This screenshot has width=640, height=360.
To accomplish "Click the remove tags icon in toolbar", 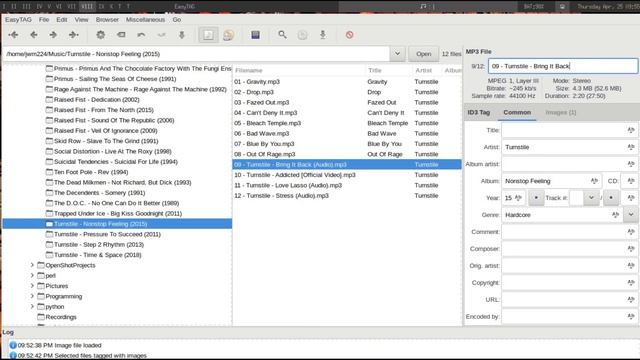I will [121, 35].
